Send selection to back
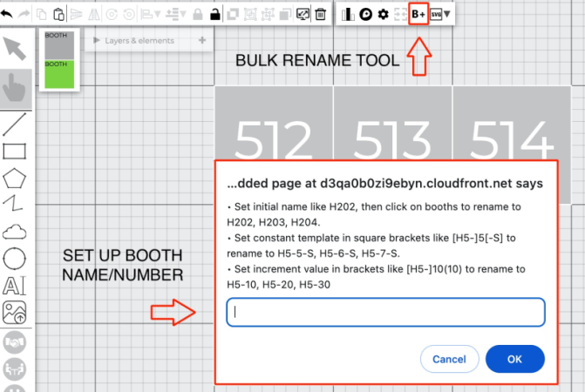The width and height of the screenshot is (585, 392). click(x=285, y=14)
